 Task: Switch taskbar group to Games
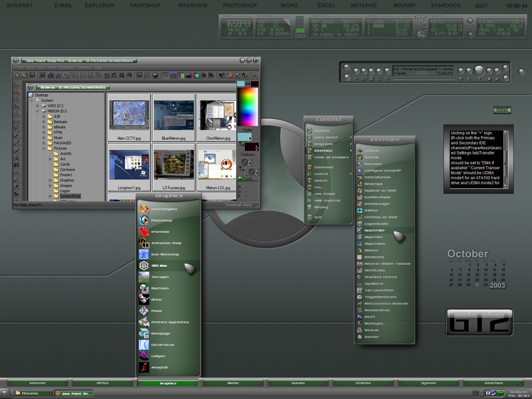coord(298,383)
